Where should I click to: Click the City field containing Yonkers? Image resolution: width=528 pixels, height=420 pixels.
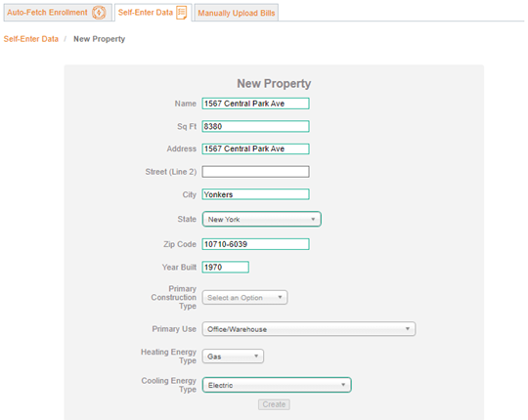click(x=255, y=194)
